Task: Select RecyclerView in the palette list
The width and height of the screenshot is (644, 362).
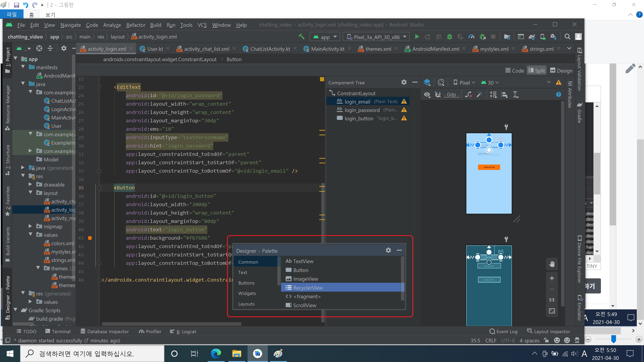Action: click(x=308, y=288)
